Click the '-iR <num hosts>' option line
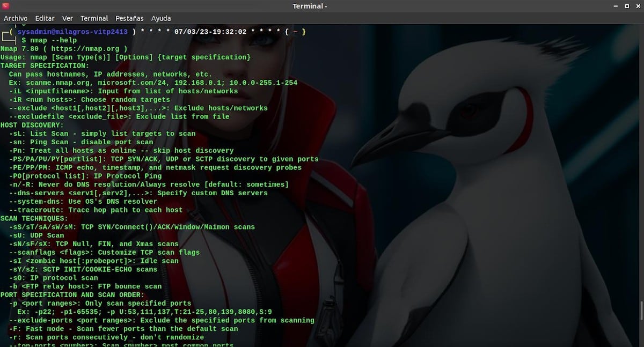The image size is (644, 347). pyautogui.click(x=90, y=100)
